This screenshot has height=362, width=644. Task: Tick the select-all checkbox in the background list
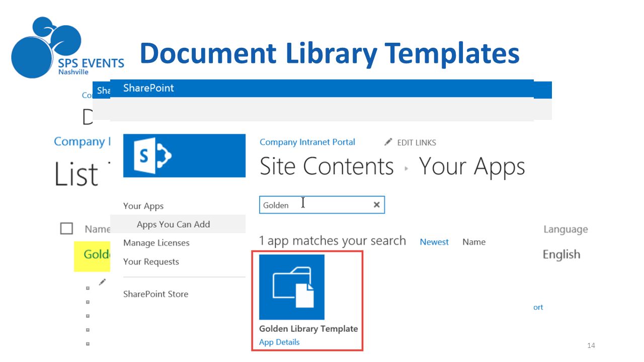click(66, 229)
